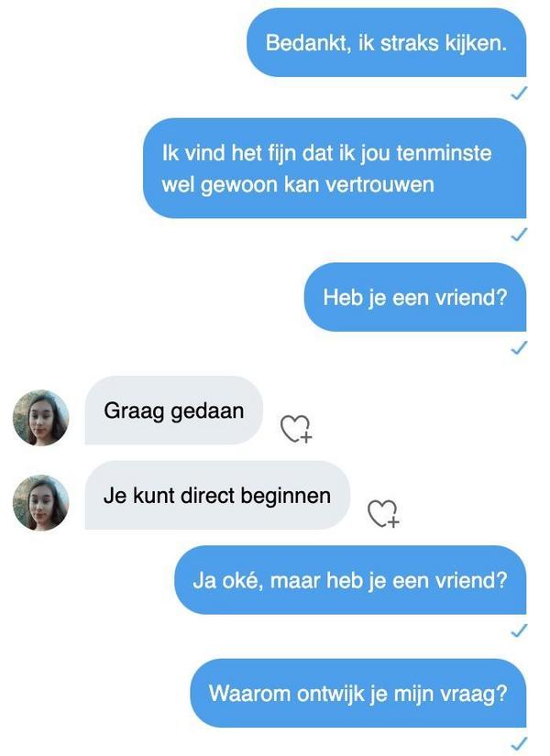Select the first 'Heb je een vriend?' message bubble
The height and width of the screenshot is (756, 550).
click(x=415, y=297)
